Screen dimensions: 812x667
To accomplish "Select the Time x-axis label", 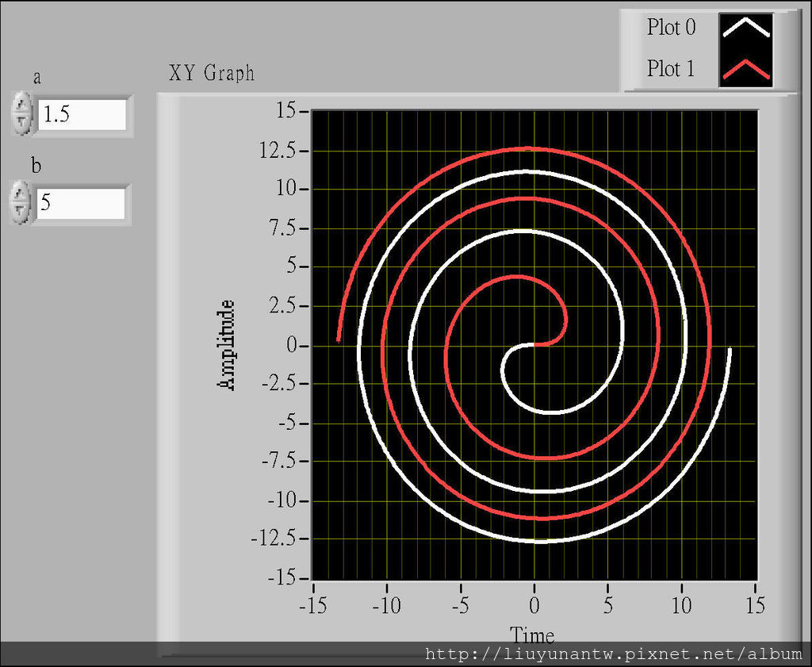I will click(x=532, y=634).
